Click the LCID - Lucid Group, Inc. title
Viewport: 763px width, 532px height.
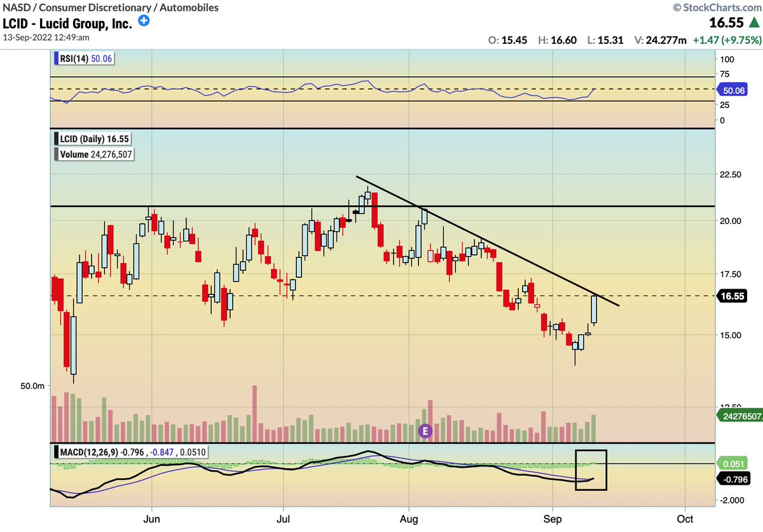[67, 23]
